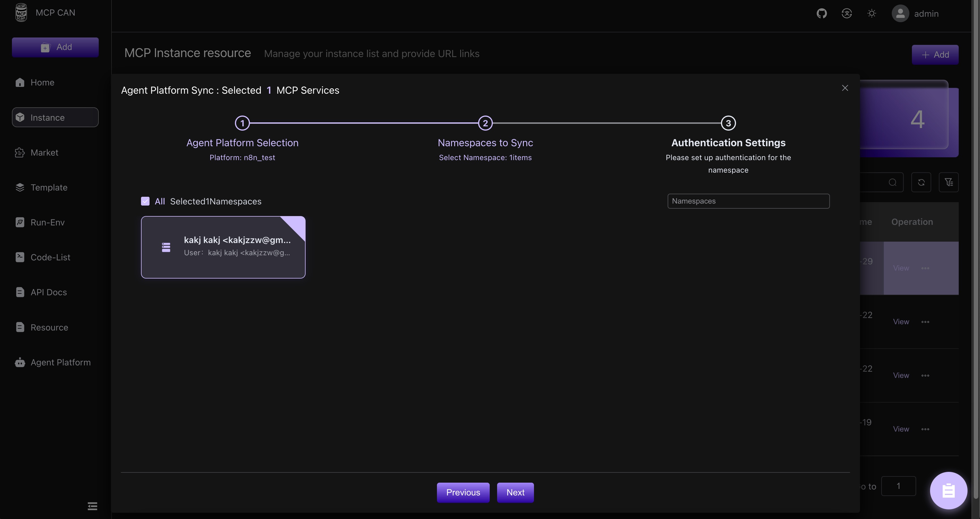This screenshot has height=519, width=980.
Task: Jump to step 1 Agent Platform Selection
Action: (x=242, y=123)
